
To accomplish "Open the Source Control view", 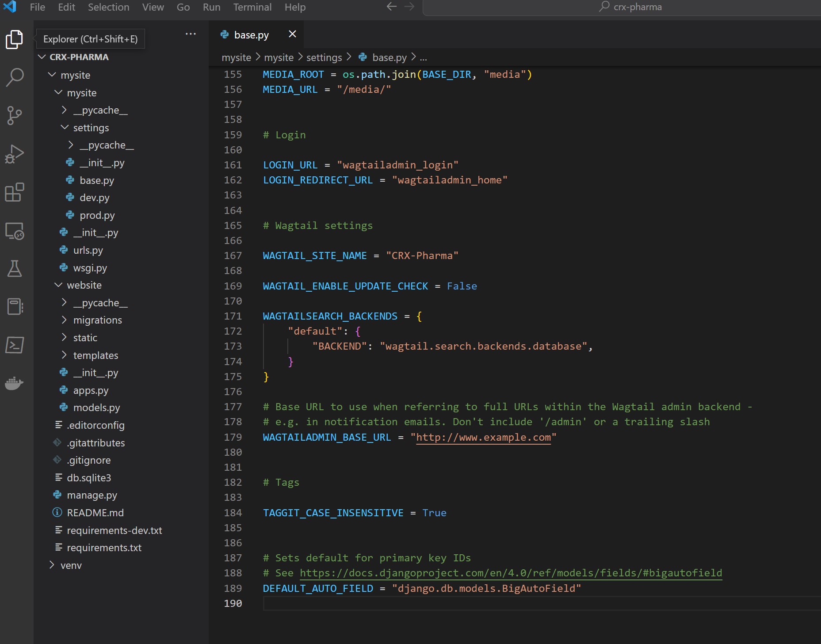I will (x=15, y=116).
